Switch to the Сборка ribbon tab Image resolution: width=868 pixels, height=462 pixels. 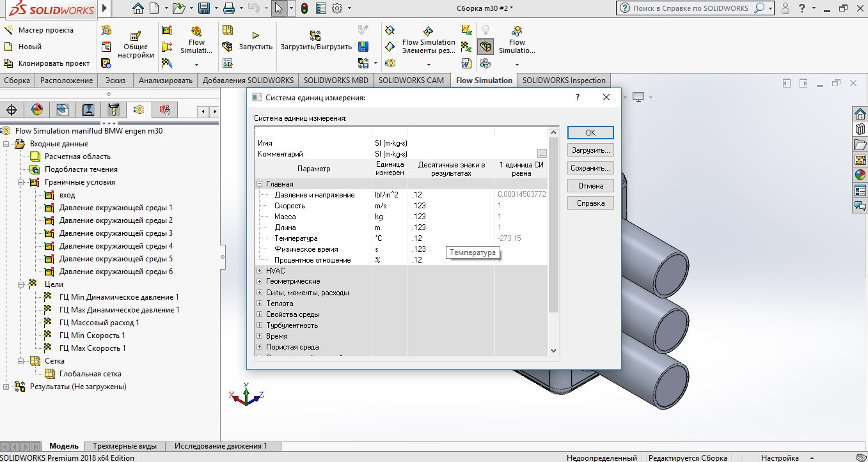pyautogui.click(x=17, y=81)
